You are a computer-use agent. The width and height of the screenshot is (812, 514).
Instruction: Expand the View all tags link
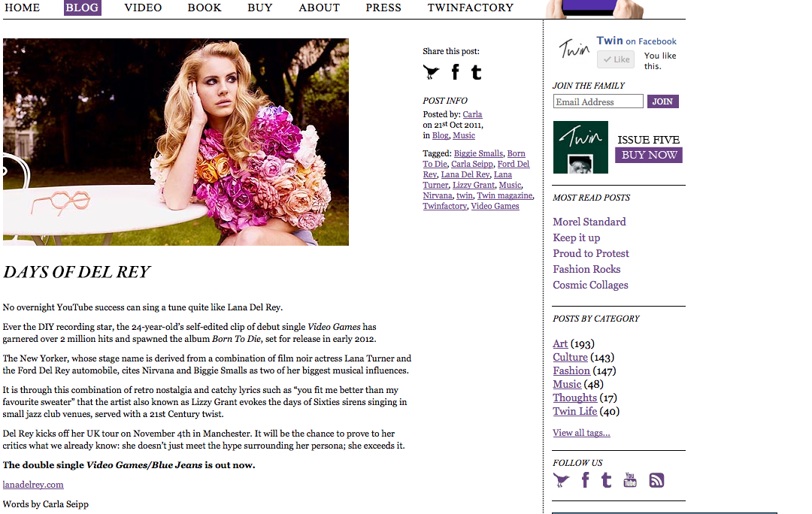coord(581,433)
